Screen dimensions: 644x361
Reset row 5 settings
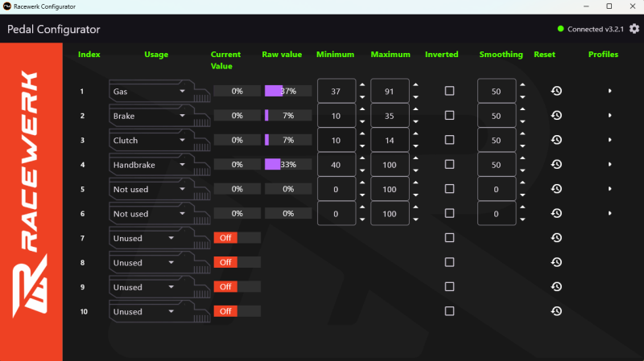click(556, 189)
